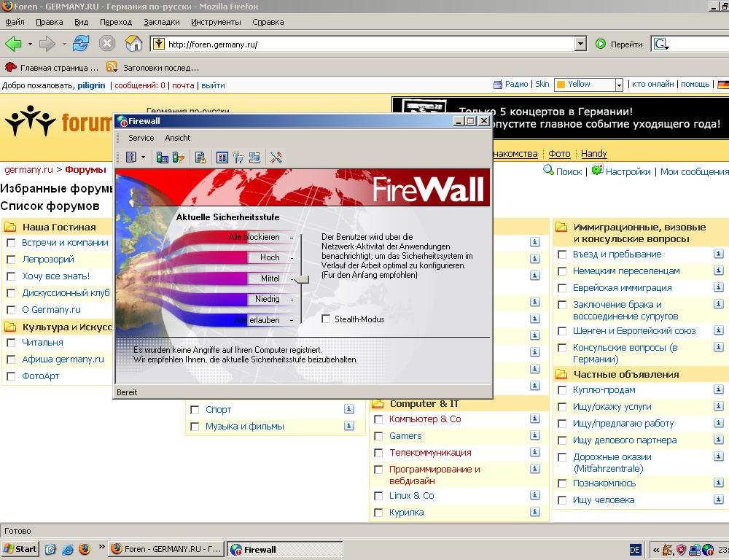Click the DE language indicator in the taskbar
The width and height of the screenshot is (729, 560).
[635, 550]
